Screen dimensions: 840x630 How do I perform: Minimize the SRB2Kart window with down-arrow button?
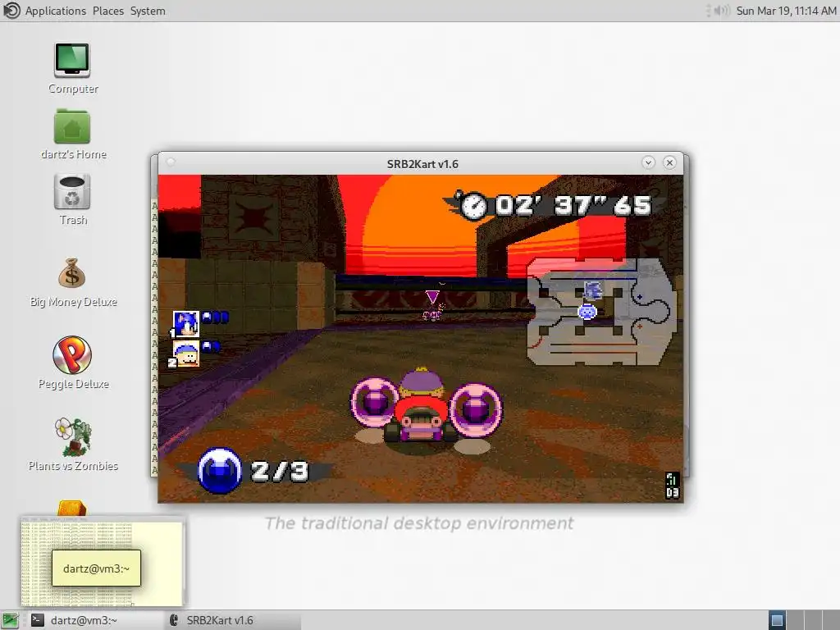click(648, 163)
